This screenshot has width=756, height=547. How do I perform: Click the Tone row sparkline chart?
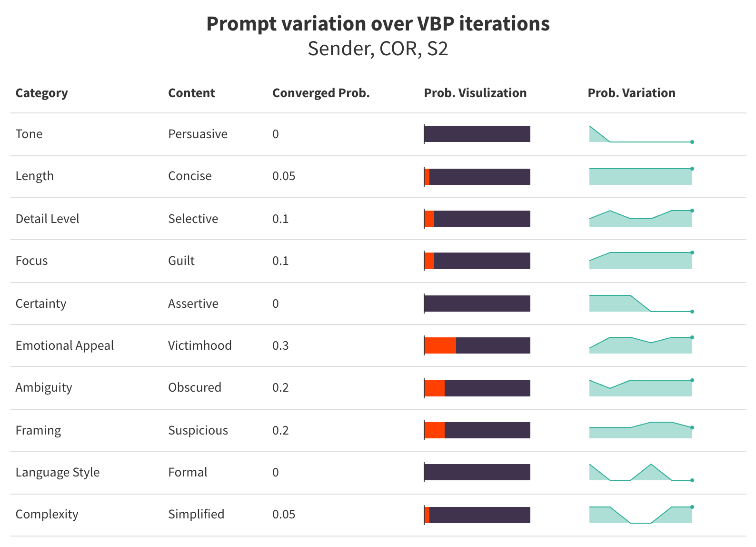tap(641, 134)
